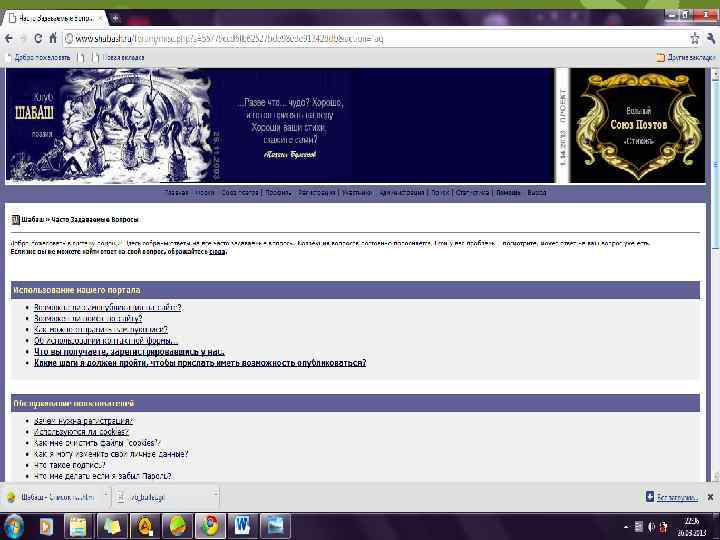Follow the 'сюда' link in the intro text
The height and width of the screenshot is (540, 720).
(x=217, y=252)
